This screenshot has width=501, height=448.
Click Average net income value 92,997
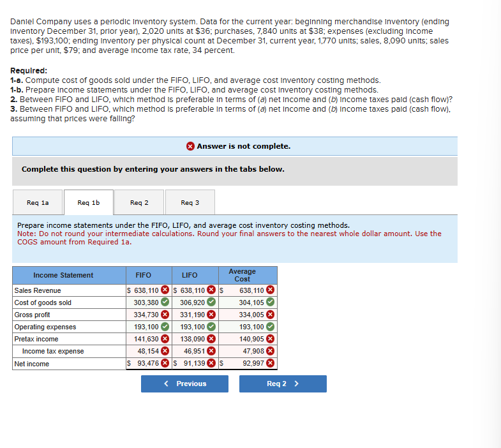253,363
